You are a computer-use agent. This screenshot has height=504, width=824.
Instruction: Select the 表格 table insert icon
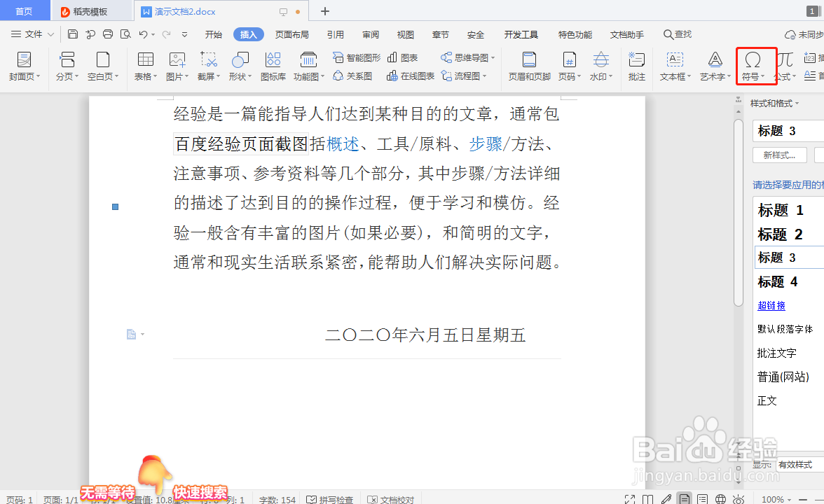144,66
